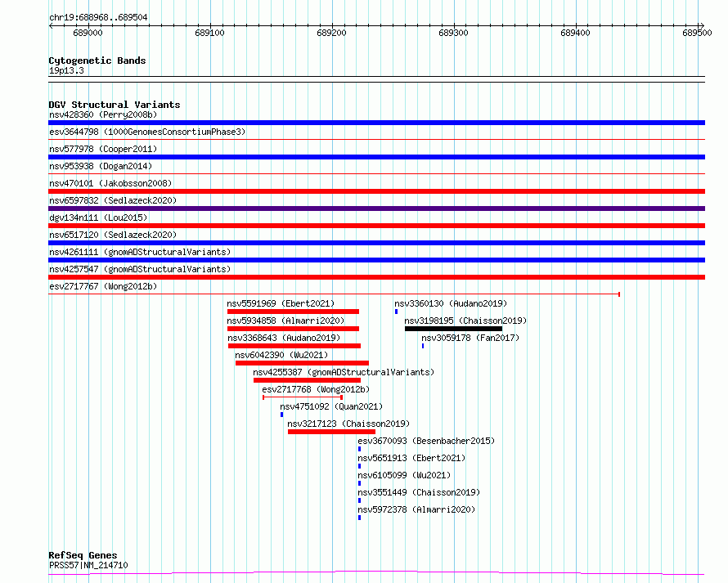Click the RefSeq Genes track title
The height and width of the screenshot is (583, 728).
click(x=83, y=556)
